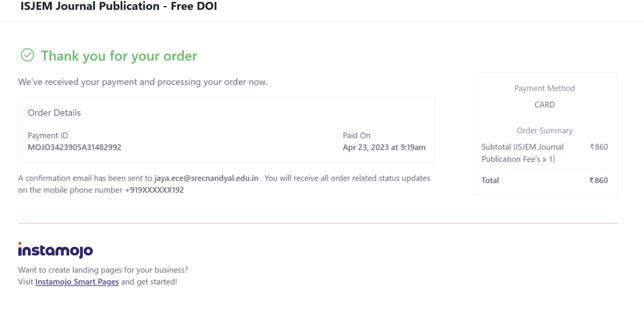This screenshot has width=644, height=326.
Task: Click the Subtotal amount ₹860
Action: (599, 147)
